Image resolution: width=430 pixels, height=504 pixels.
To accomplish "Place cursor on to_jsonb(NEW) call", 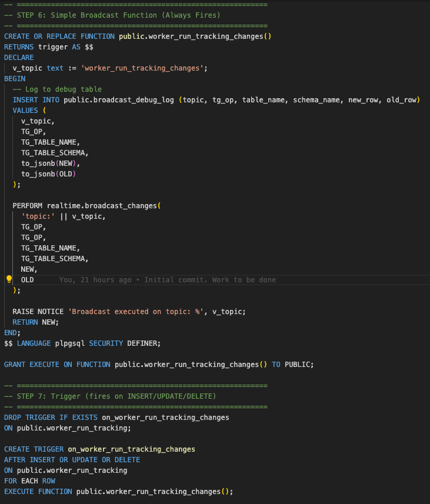I will (50, 163).
